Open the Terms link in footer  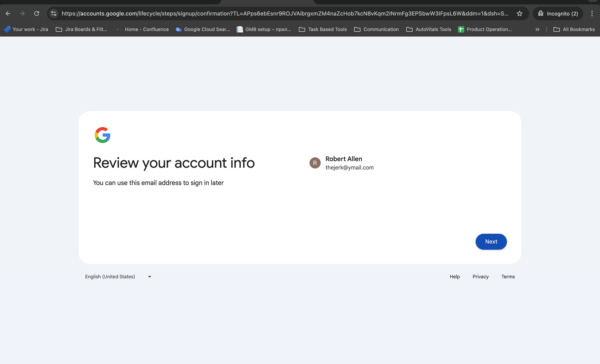pos(508,277)
